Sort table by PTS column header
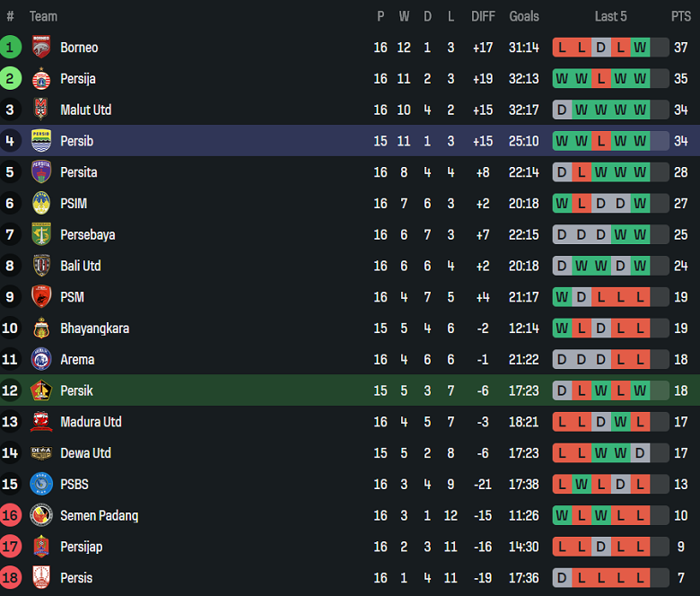This screenshot has height=596, width=700. click(x=680, y=16)
